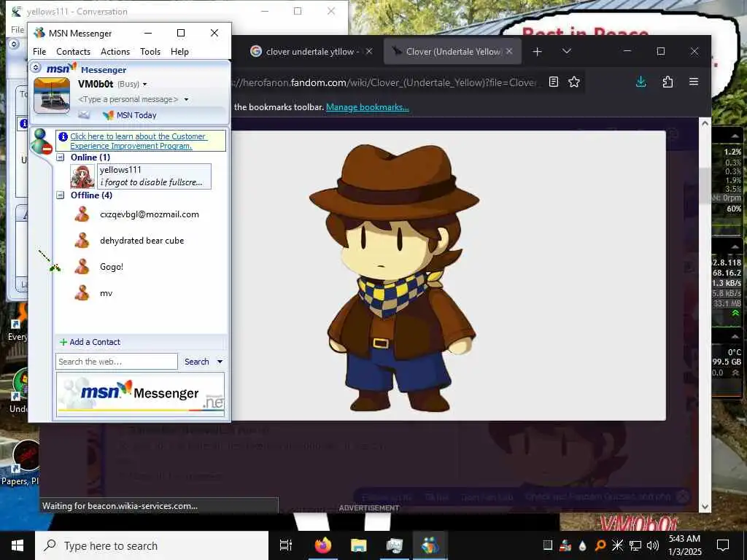Select offline contact dehydrated bear cube
Viewport: 747px width, 560px height.
pos(142,241)
